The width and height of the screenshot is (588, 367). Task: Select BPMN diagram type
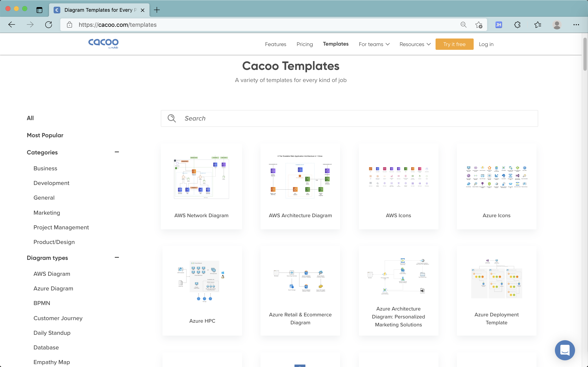[42, 303]
